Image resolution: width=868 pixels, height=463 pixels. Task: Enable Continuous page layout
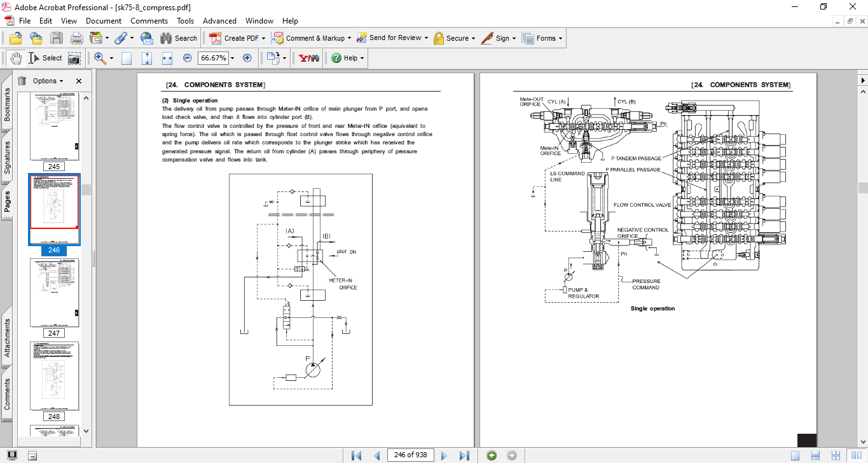[815, 455]
